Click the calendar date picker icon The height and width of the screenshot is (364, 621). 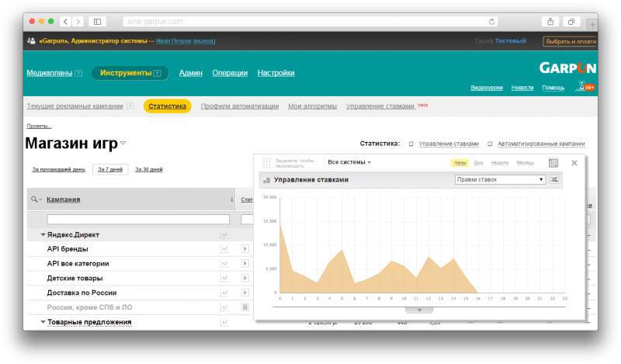pyautogui.click(x=553, y=163)
